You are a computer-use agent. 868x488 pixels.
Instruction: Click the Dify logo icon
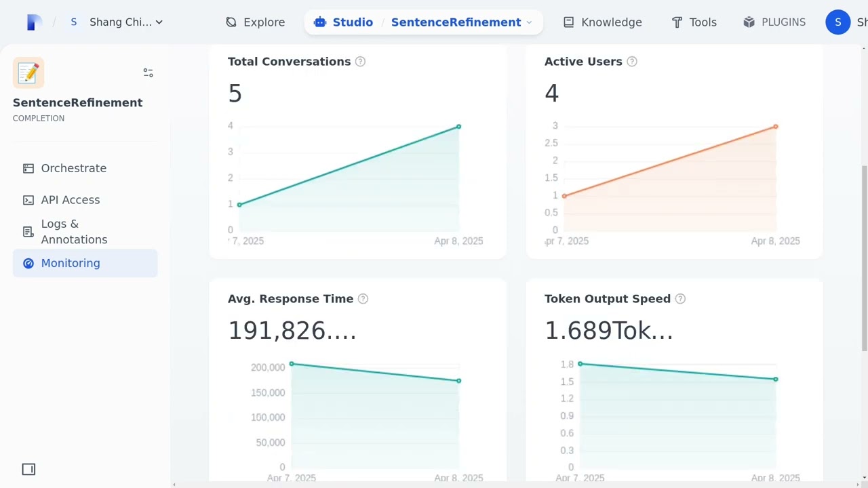[x=34, y=22]
